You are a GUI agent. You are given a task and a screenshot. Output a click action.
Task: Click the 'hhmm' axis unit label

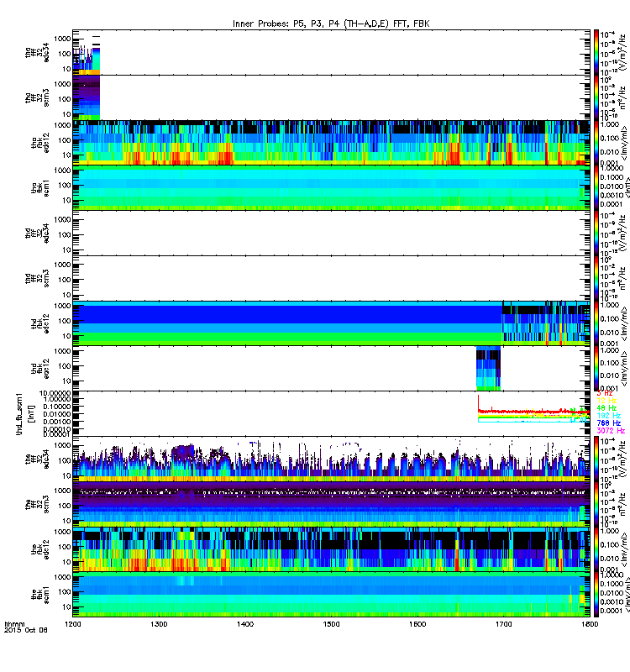click(x=14, y=624)
